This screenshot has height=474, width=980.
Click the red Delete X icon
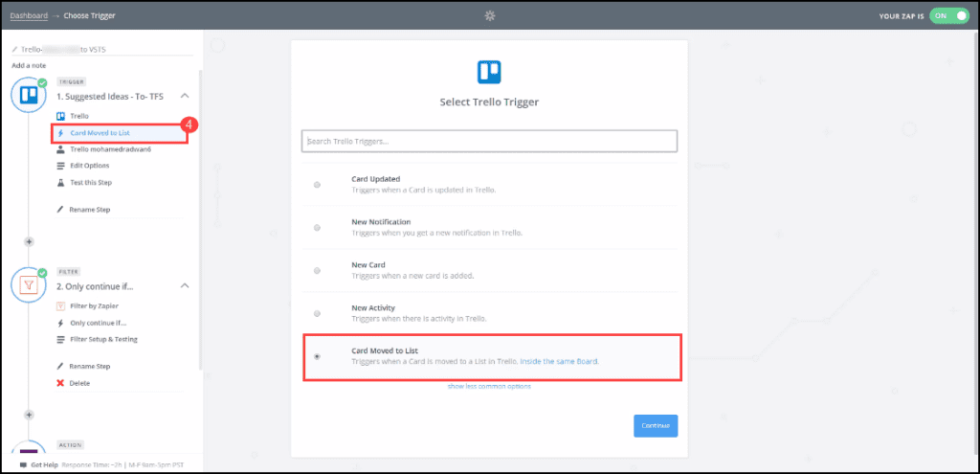point(61,382)
